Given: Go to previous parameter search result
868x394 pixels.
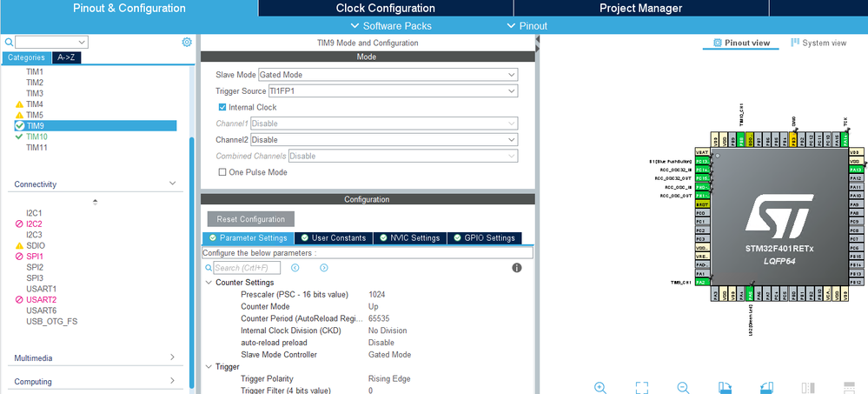Looking at the screenshot, I should [295, 268].
